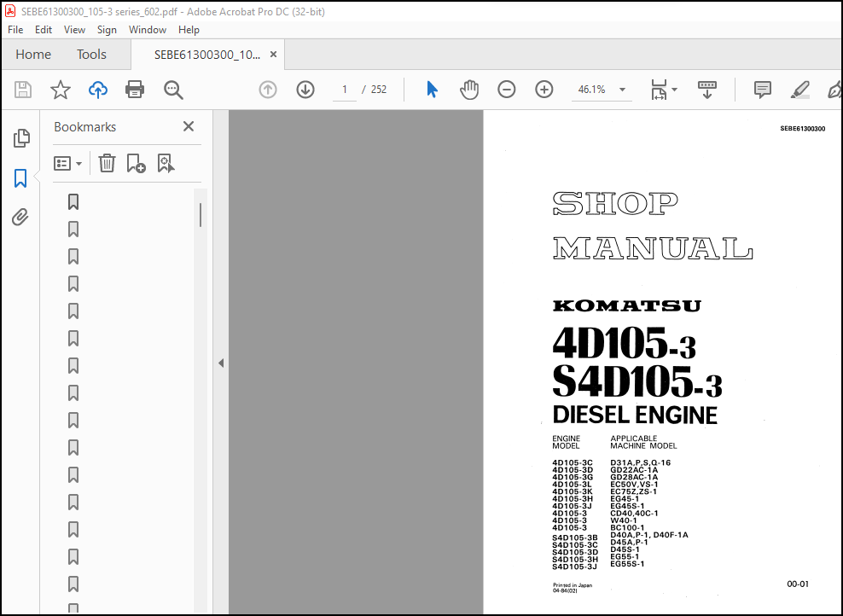Select the highlighter pen tool
The image size is (843, 616).
(x=800, y=90)
